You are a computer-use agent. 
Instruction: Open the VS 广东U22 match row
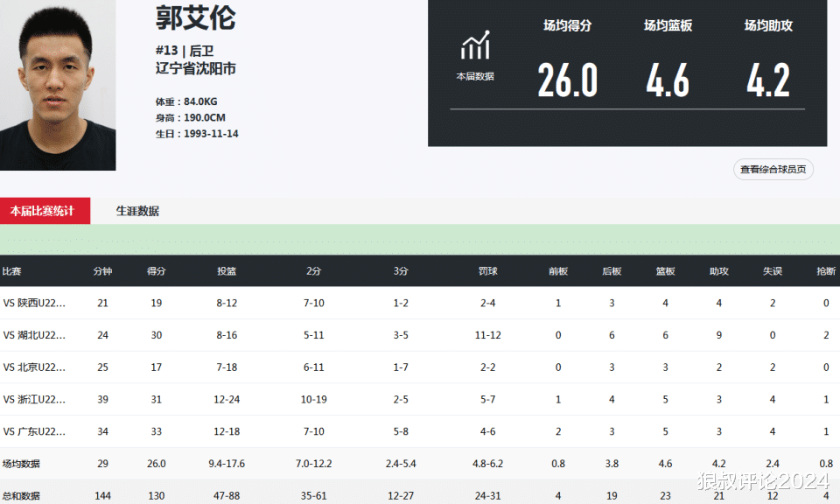click(420, 431)
